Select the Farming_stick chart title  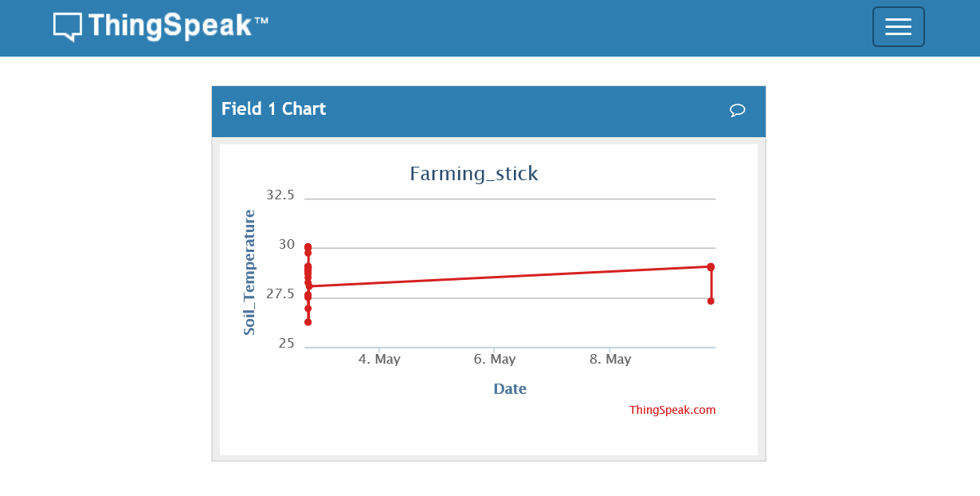click(473, 173)
